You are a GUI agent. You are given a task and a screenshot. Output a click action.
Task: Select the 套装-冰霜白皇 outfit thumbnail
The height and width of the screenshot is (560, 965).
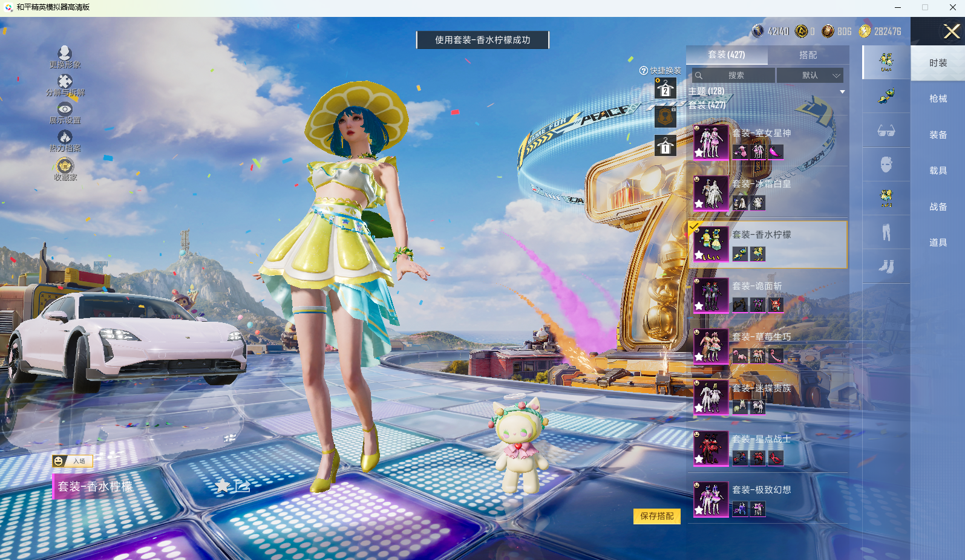click(x=711, y=193)
